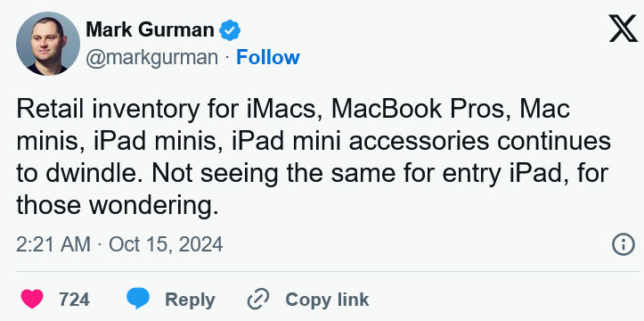Click the 'those wondering.' closing line
This screenshot has height=321, width=644.
[118, 205]
